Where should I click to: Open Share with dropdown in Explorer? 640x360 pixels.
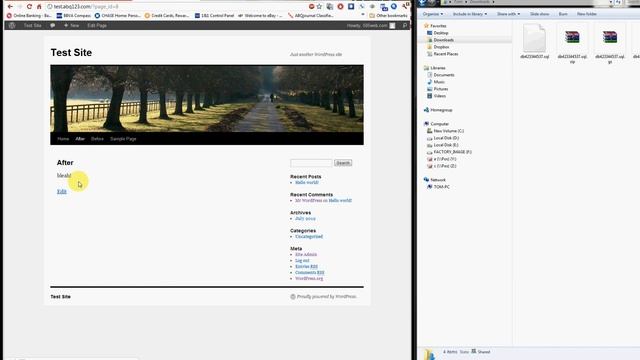pyautogui.click(x=508, y=14)
